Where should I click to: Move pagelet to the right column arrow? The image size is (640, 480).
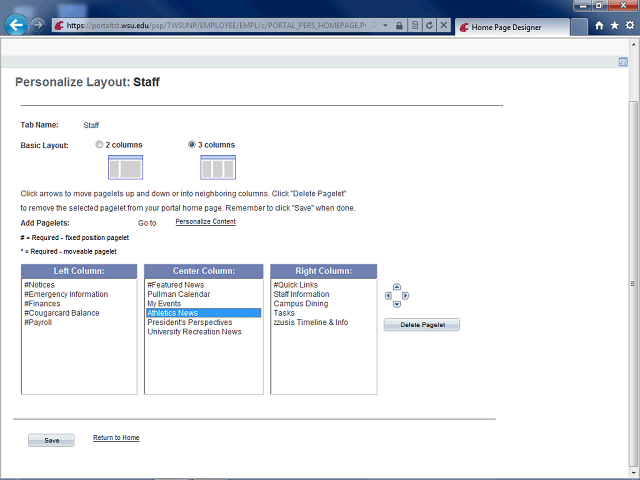[405, 295]
